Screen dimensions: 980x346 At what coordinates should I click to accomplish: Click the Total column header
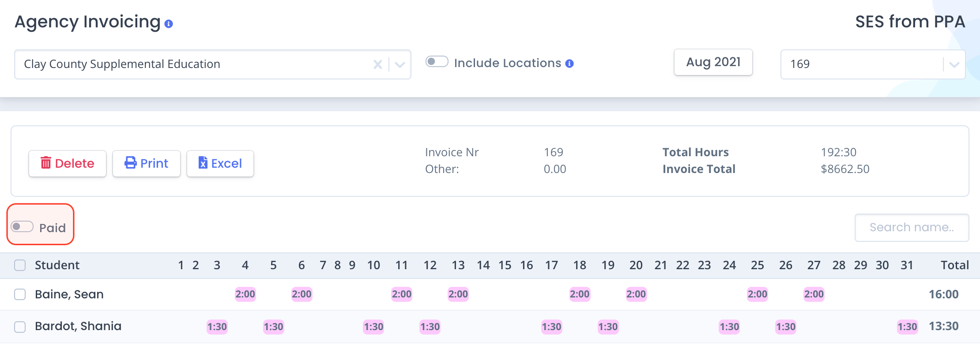coord(954,265)
